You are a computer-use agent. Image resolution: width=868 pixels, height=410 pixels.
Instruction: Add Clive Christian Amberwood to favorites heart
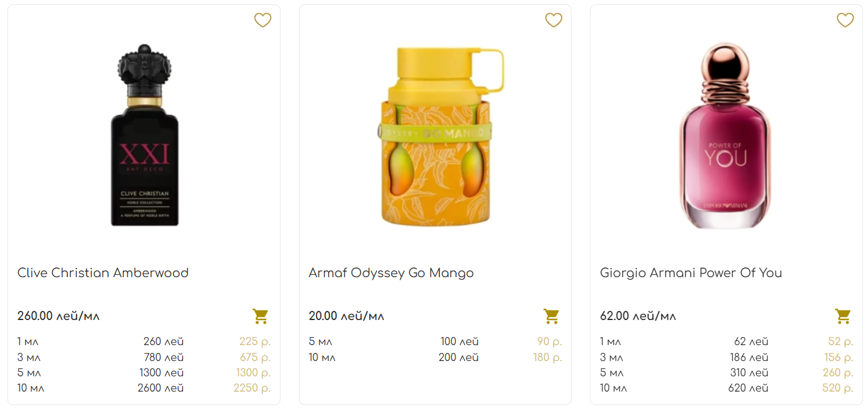coord(263,20)
